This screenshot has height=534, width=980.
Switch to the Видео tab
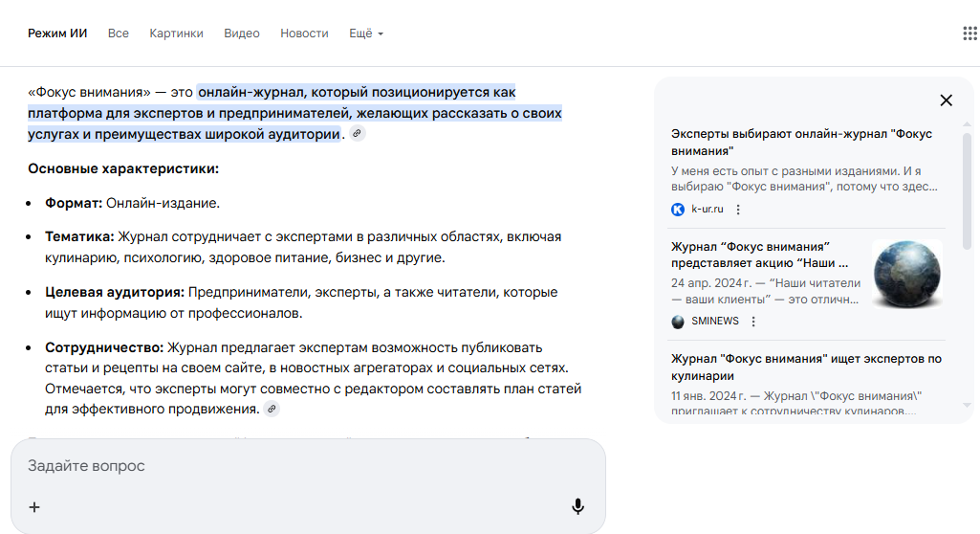point(242,33)
